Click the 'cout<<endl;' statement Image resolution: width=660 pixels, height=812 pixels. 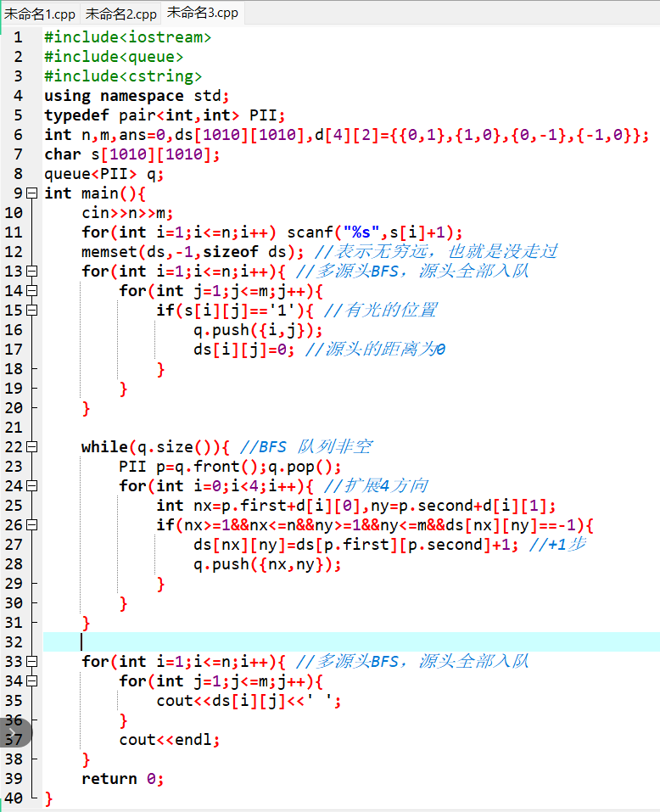(170, 740)
